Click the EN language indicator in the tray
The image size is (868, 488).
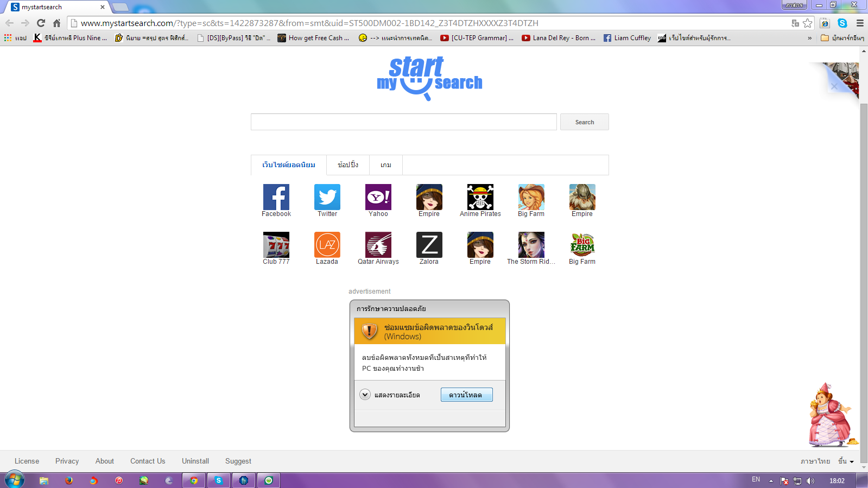coord(756,480)
